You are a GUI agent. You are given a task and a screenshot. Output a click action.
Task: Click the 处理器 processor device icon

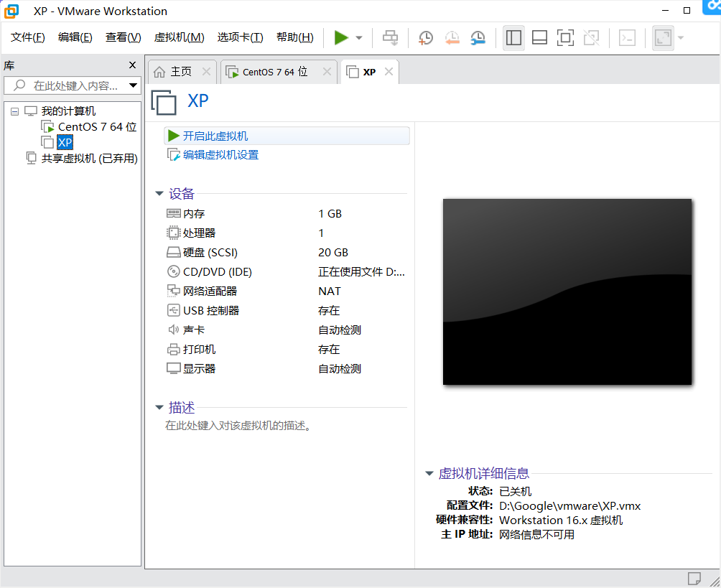click(x=173, y=233)
